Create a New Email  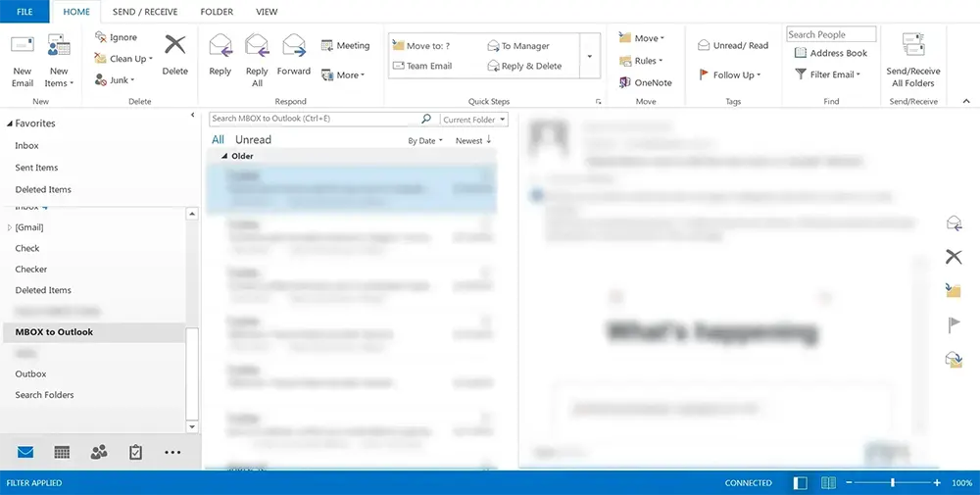pos(23,61)
